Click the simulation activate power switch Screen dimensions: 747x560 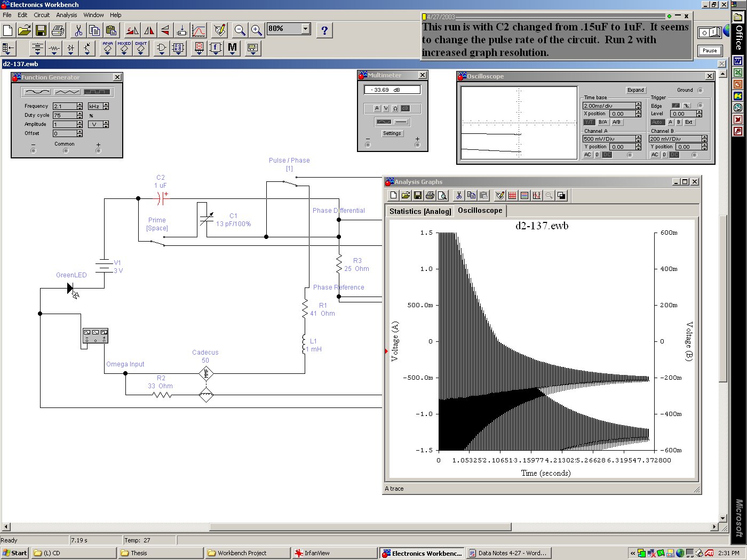tap(710, 33)
